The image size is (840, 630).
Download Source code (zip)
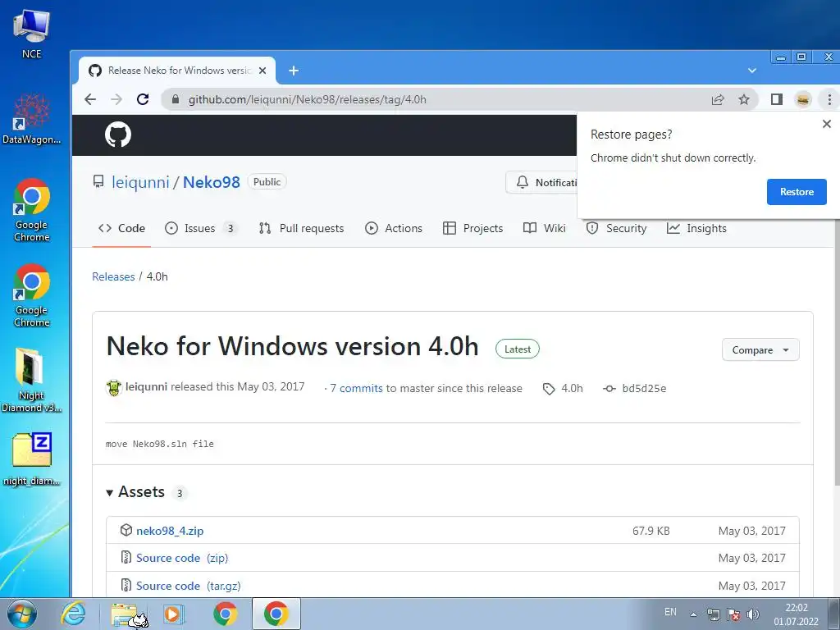tap(182, 558)
